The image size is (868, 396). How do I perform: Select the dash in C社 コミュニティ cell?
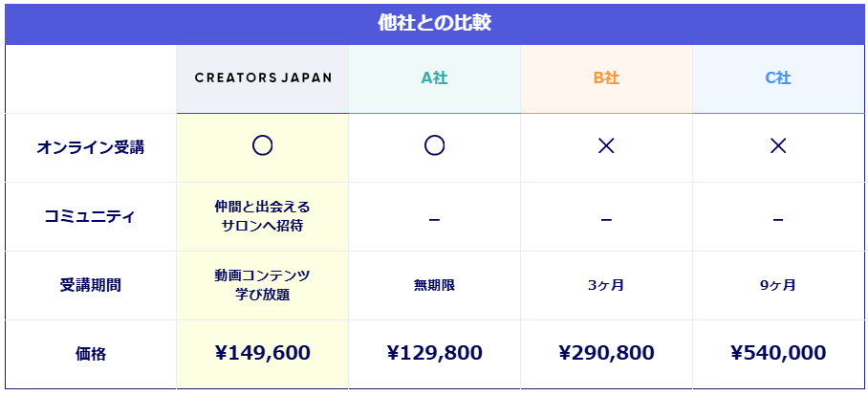pyautogui.click(x=778, y=220)
